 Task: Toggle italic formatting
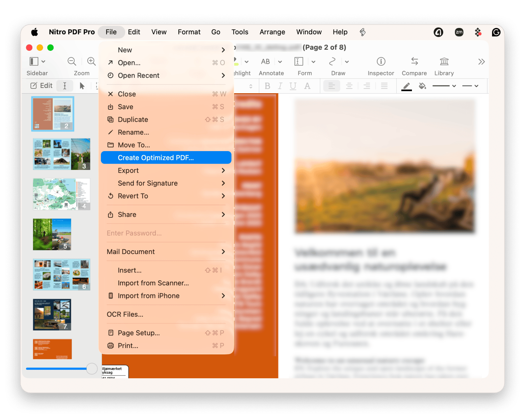(x=280, y=86)
